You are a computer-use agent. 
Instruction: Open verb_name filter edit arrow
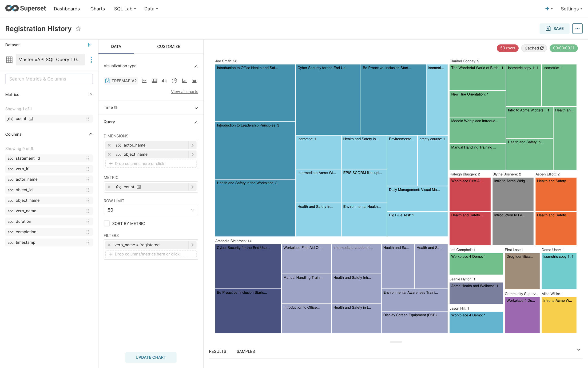click(193, 245)
